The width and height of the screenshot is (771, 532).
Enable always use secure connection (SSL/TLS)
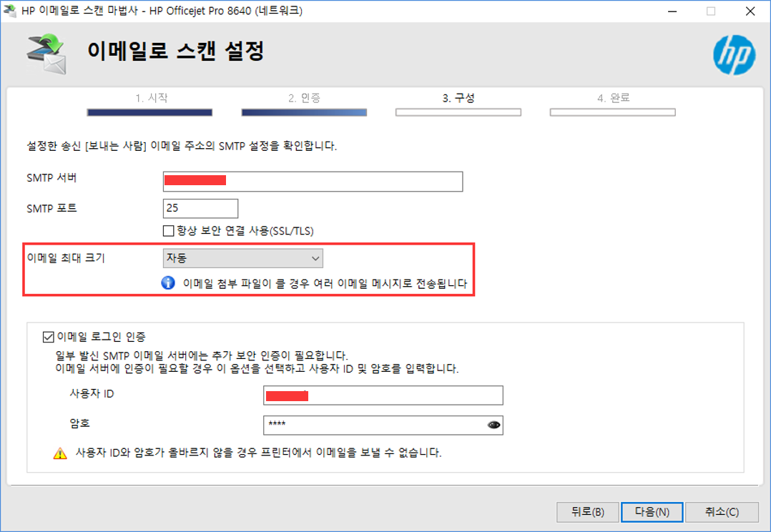[169, 230]
